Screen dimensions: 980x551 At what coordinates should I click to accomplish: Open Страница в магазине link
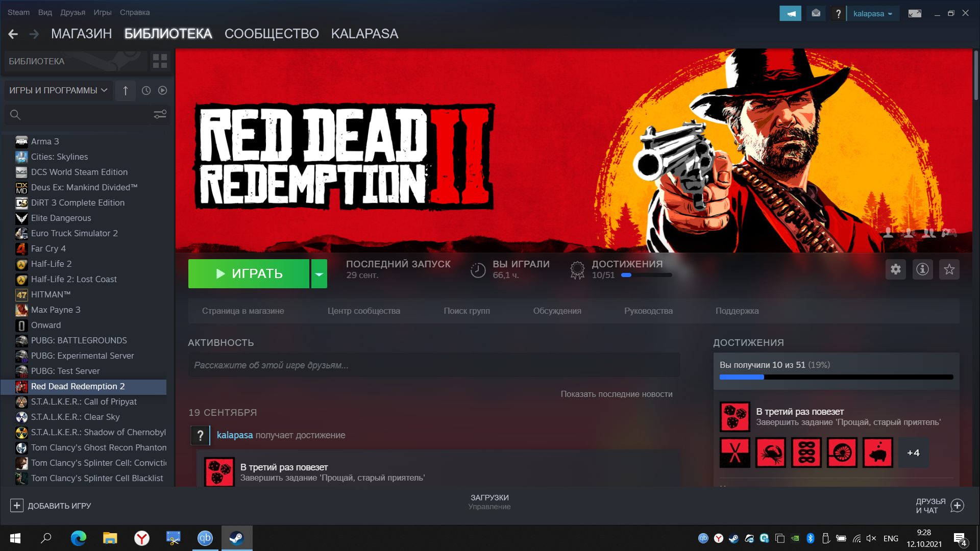243,311
